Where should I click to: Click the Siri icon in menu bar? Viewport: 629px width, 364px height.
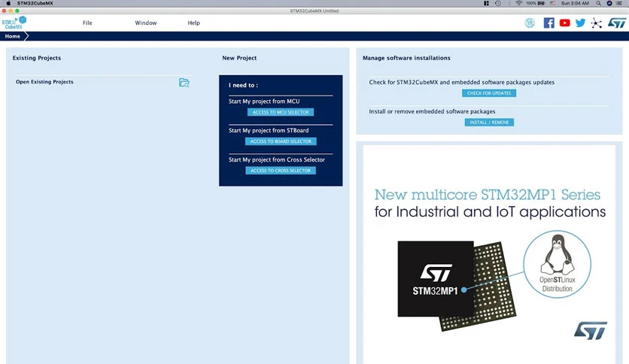click(x=609, y=3)
